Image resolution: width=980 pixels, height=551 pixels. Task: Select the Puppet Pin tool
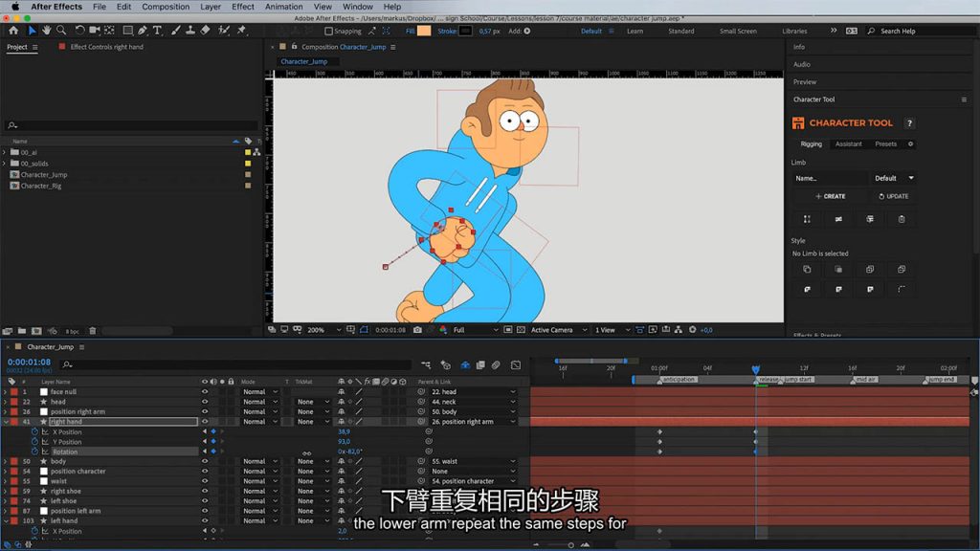pyautogui.click(x=242, y=30)
